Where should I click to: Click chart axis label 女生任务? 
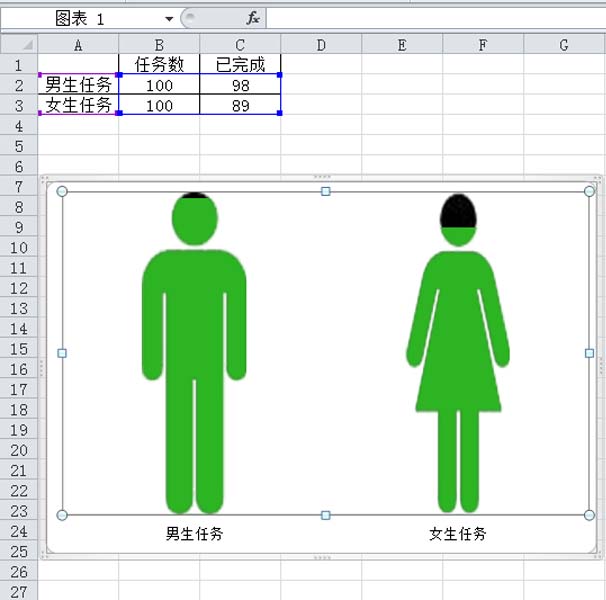pyautogui.click(x=458, y=533)
